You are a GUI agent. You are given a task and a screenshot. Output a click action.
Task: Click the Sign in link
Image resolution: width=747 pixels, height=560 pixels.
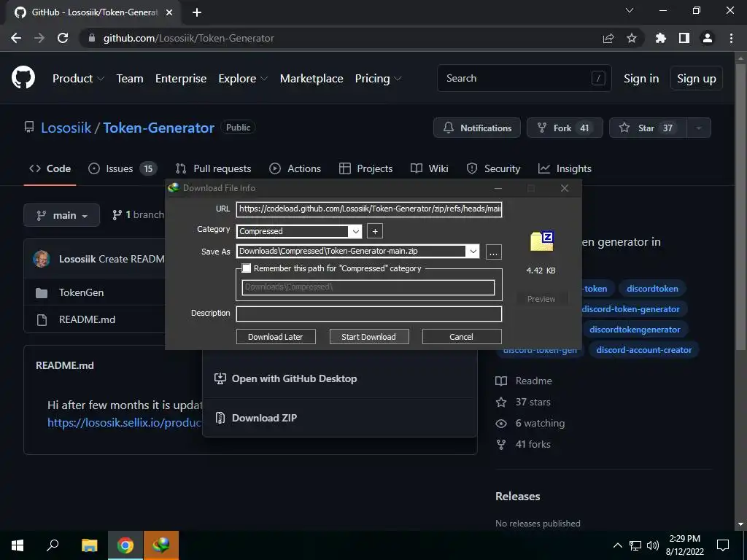click(x=641, y=79)
